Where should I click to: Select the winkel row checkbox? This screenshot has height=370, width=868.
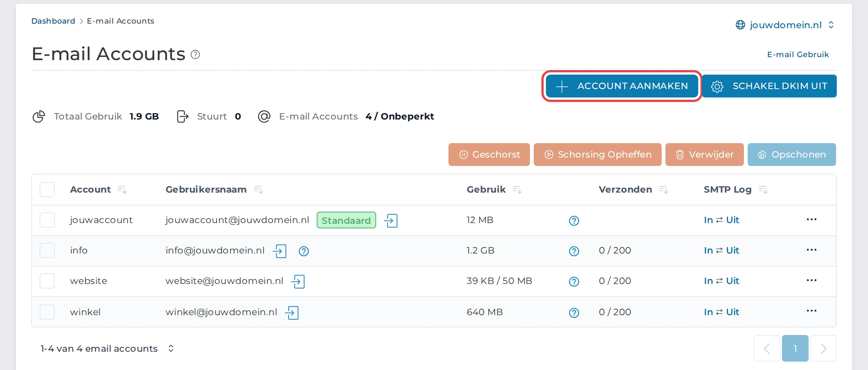(47, 312)
